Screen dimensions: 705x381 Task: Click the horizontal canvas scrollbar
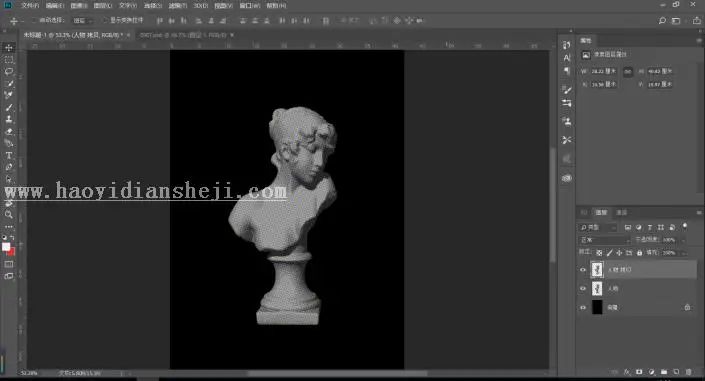[337, 373]
